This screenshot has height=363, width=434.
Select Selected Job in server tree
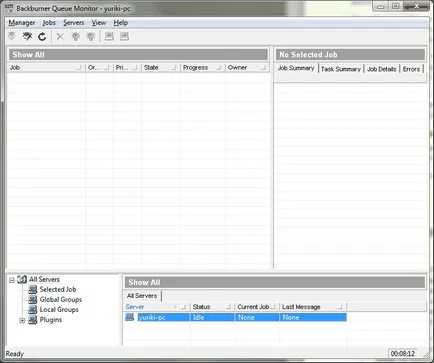click(58, 289)
